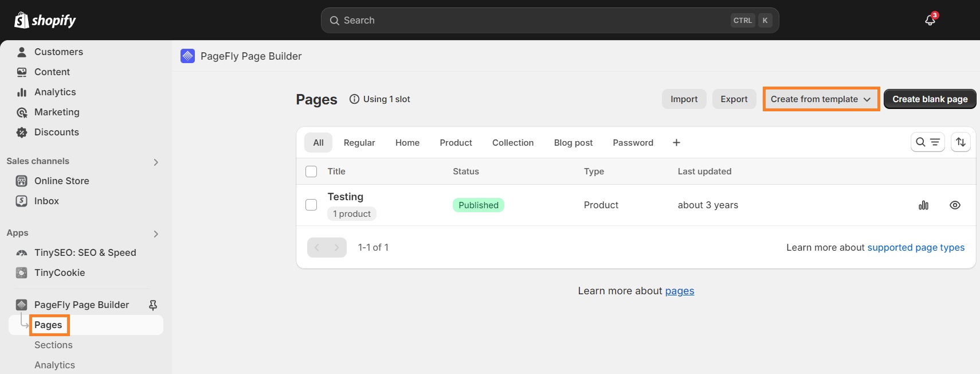Image resolution: width=980 pixels, height=374 pixels.
Task: Open PageFly Page Builder in sidebar
Action: coord(81,305)
